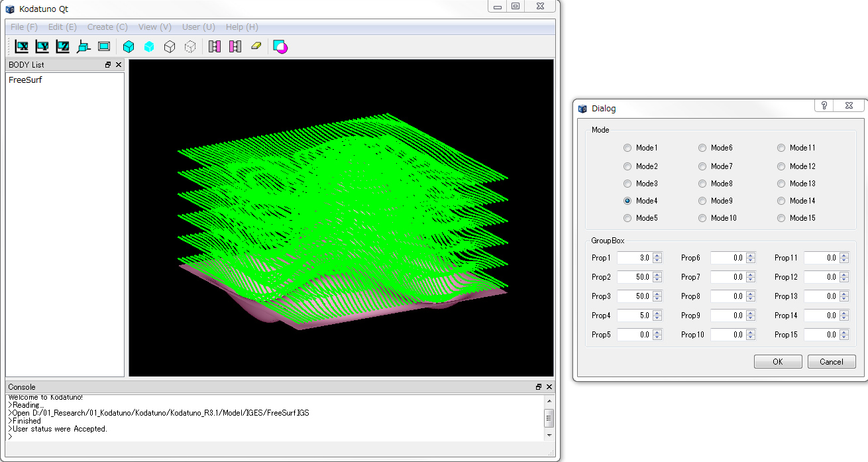868x462 pixels.
Task: Select the yellow eraser tool
Action: pos(256,46)
